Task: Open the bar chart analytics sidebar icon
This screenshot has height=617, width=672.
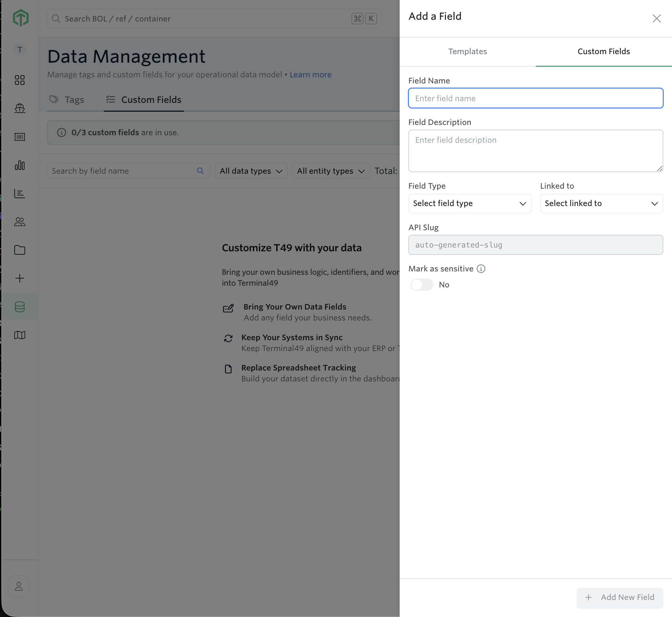Action: [x=20, y=165]
